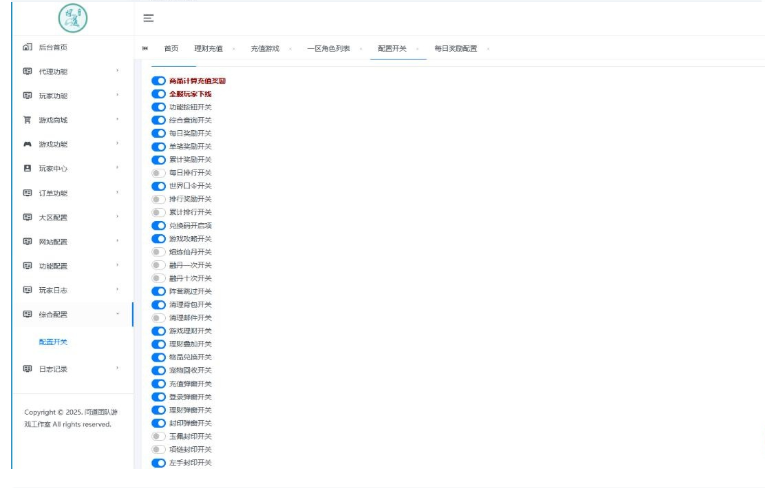Screen dimensions: 765x488
Task: Open the 配置开关 submenu link
Action: 53,342
